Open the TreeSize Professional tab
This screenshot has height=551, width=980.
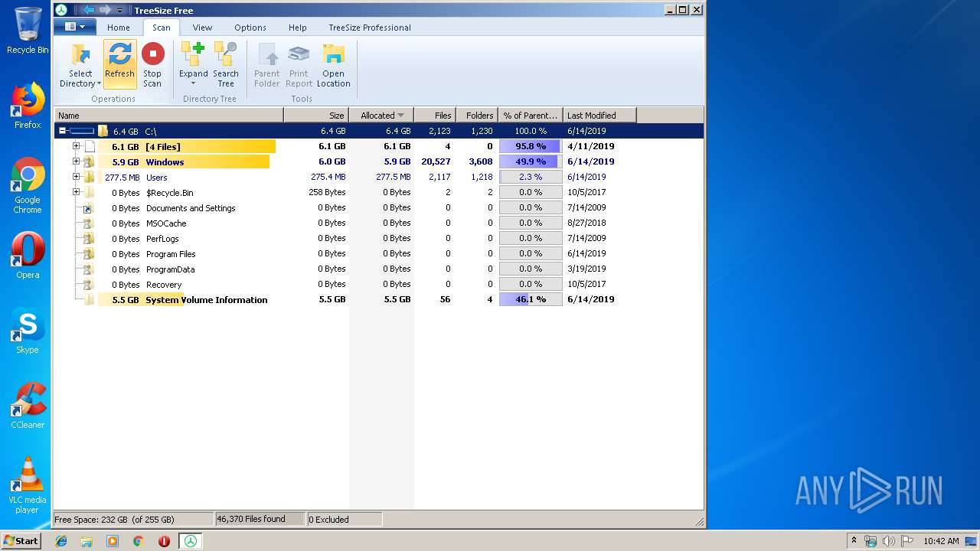point(370,28)
